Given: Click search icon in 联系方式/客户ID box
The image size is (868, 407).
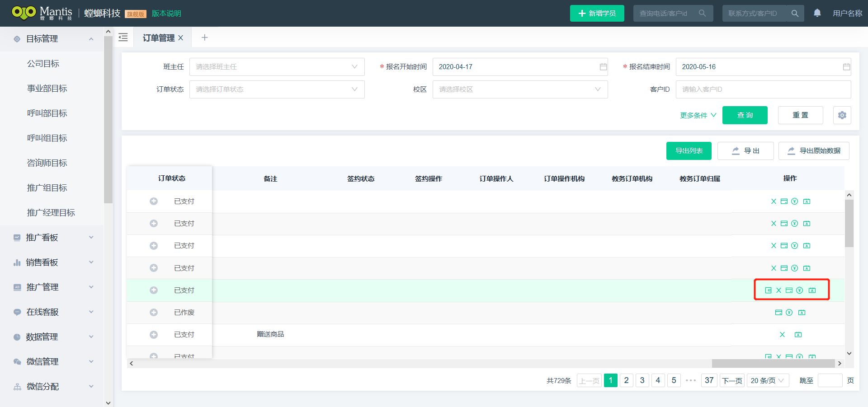Looking at the screenshot, I should 795,13.
